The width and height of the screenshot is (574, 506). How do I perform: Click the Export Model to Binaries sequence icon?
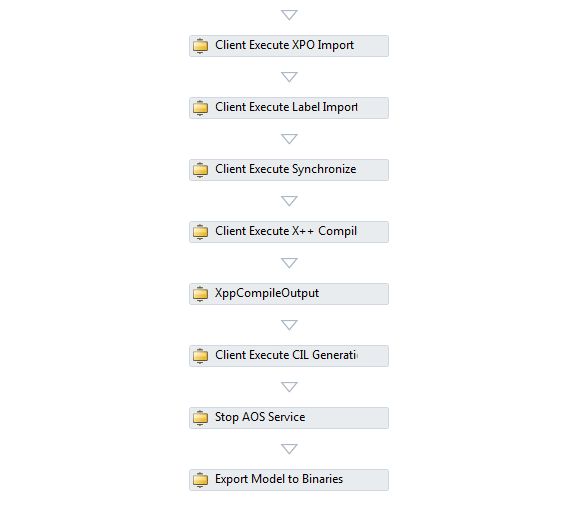[200, 480]
